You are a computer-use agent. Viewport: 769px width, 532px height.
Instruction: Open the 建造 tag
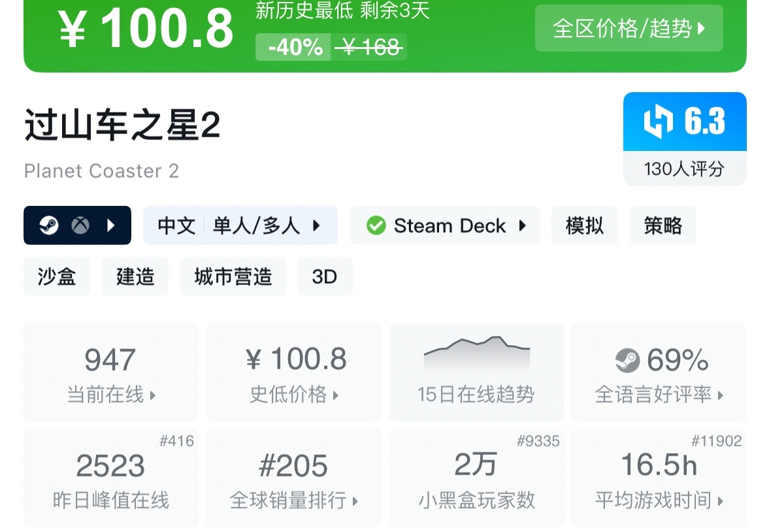[135, 276]
